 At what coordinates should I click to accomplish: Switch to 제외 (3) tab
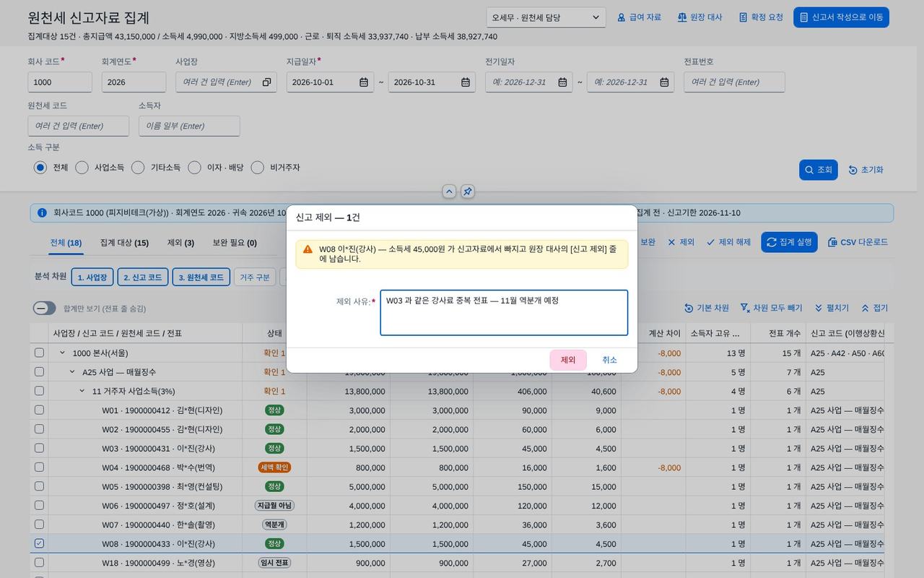(180, 243)
